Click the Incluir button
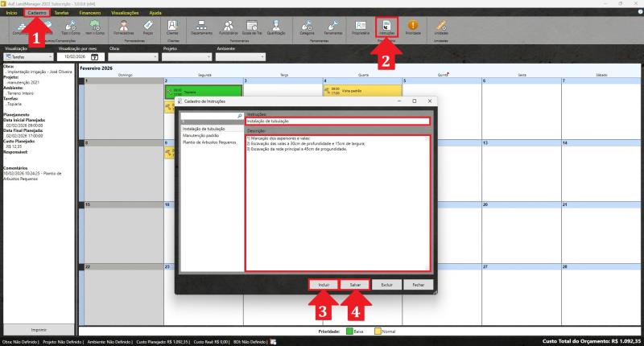Viewport: 644px width, 346px height. point(324,285)
